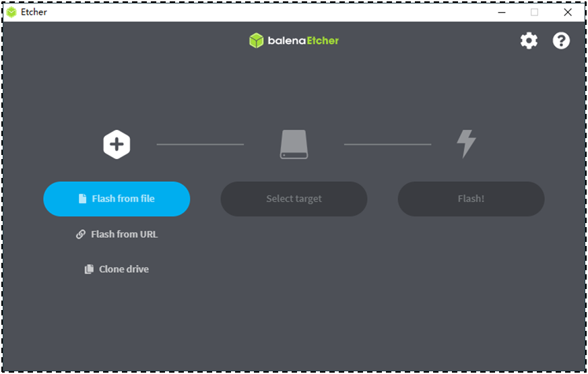Maximize the Etcher window
588x374 pixels.
coord(534,12)
